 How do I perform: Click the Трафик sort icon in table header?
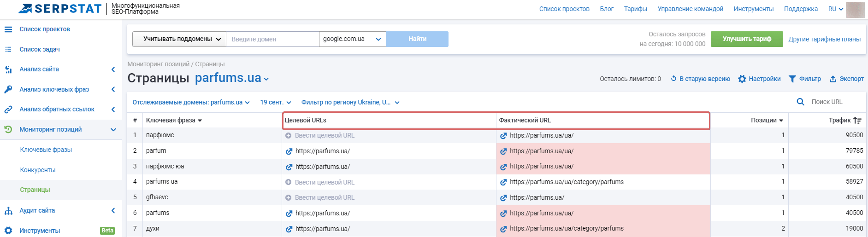coord(857,120)
